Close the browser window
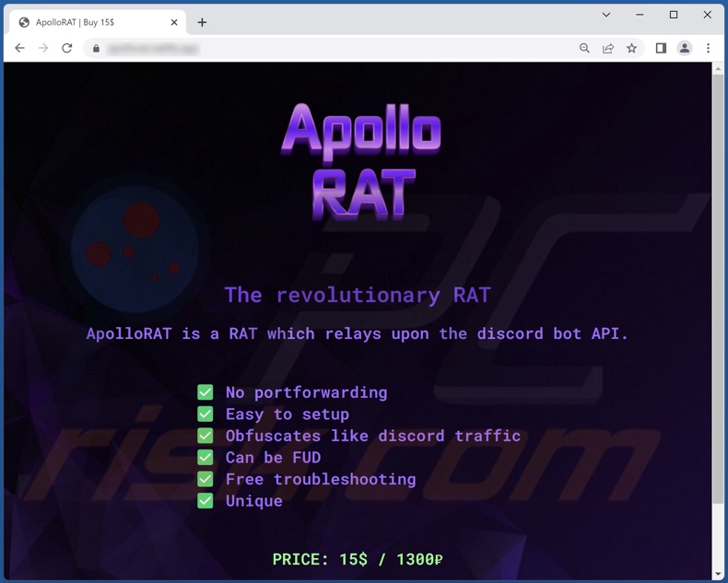Screen dimensions: 728x583 707,15
